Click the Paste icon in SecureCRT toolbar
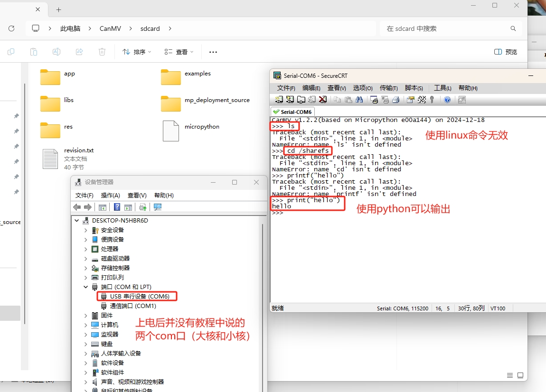The width and height of the screenshot is (546, 392). click(348, 99)
